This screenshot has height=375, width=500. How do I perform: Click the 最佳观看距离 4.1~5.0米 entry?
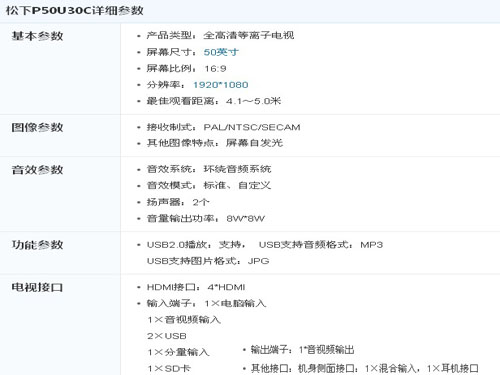(214, 101)
